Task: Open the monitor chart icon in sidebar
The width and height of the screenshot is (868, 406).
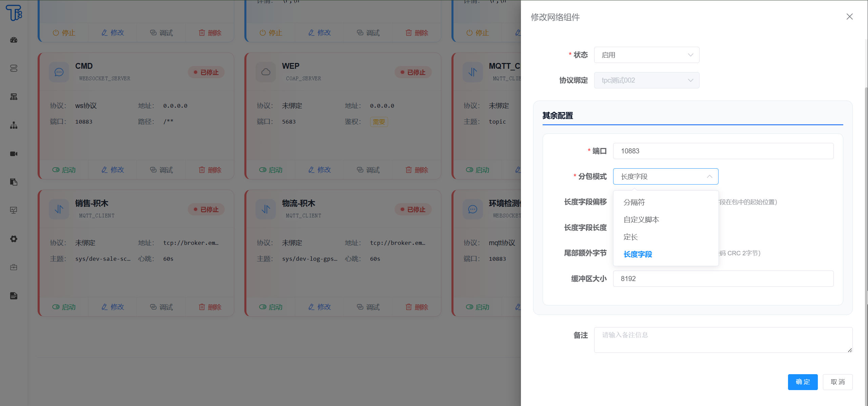Action: (14, 210)
